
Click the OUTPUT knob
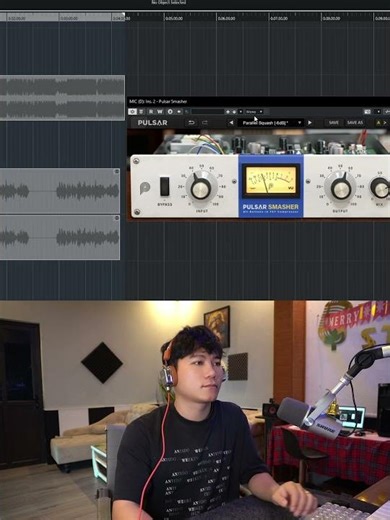point(340,189)
